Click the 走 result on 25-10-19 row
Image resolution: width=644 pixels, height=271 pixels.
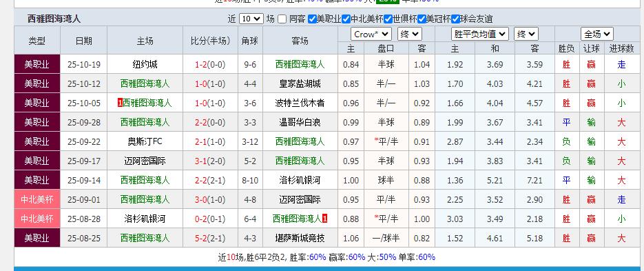pyautogui.click(x=621, y=65)
